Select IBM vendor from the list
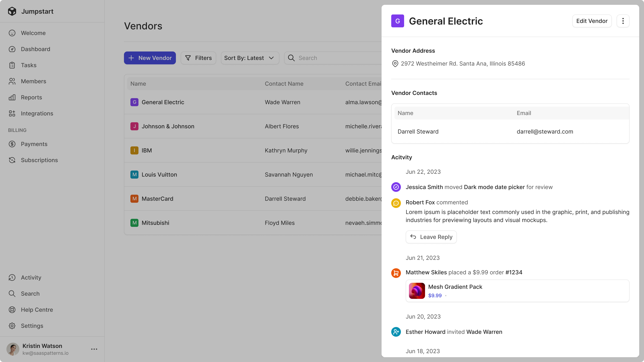644x362 pixels. 146,150
